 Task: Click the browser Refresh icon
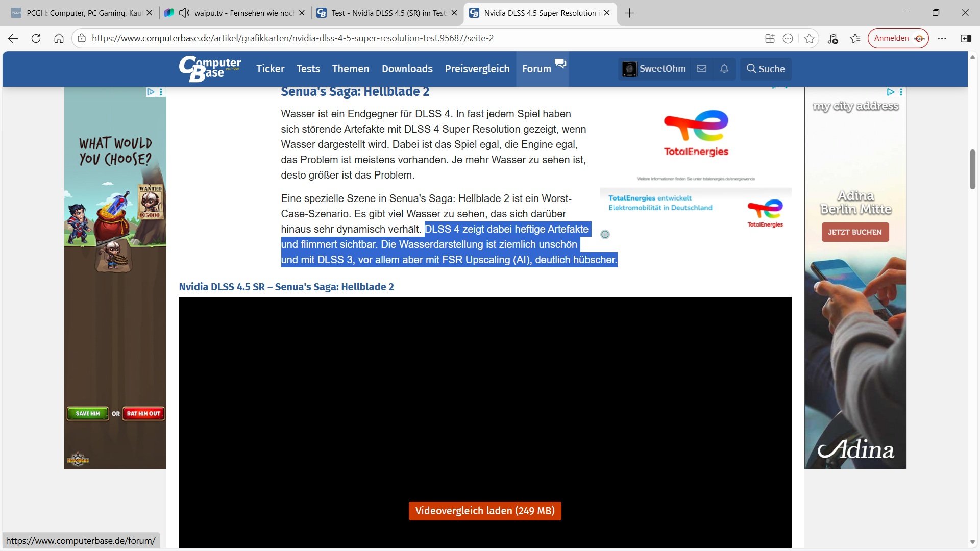point(36,38)
